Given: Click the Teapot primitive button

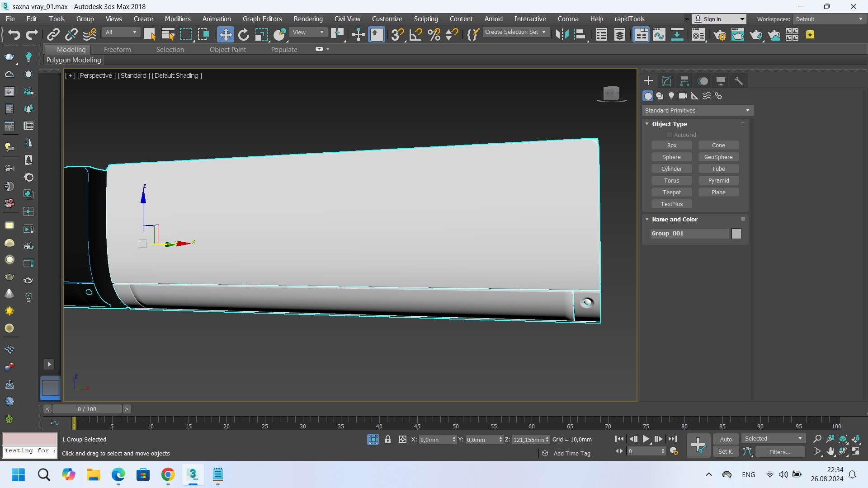Looking at the screenshot, I should coord(671,192).
